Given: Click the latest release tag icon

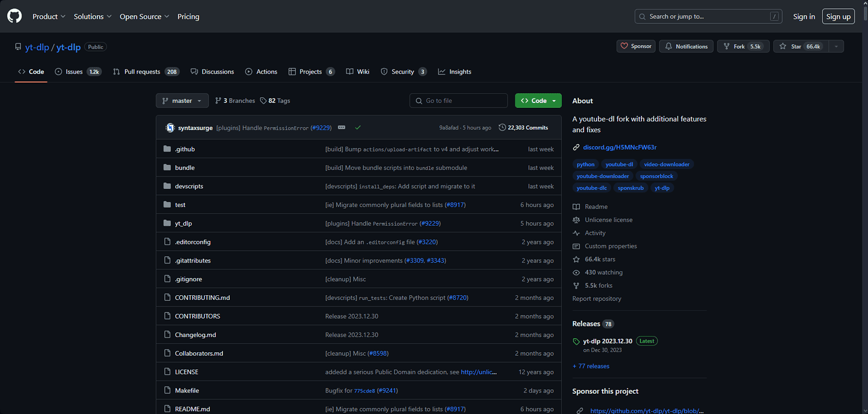Looking at the screenshot, I should tap(575, 340).
